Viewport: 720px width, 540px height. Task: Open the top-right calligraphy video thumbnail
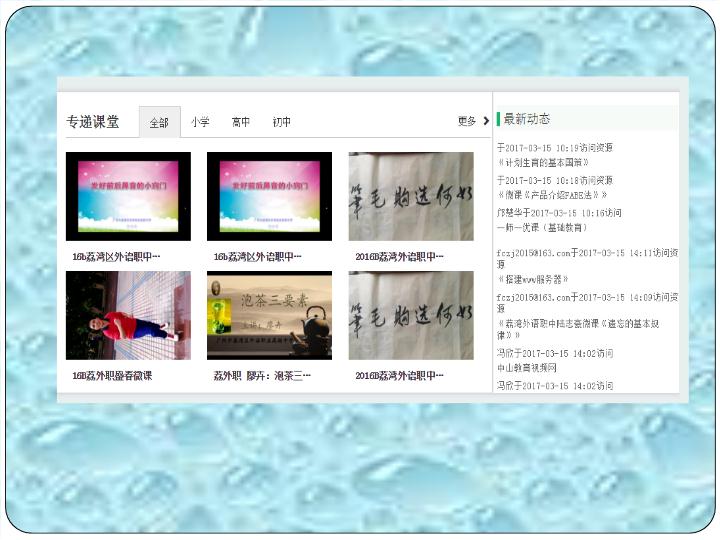click(411, 196)
